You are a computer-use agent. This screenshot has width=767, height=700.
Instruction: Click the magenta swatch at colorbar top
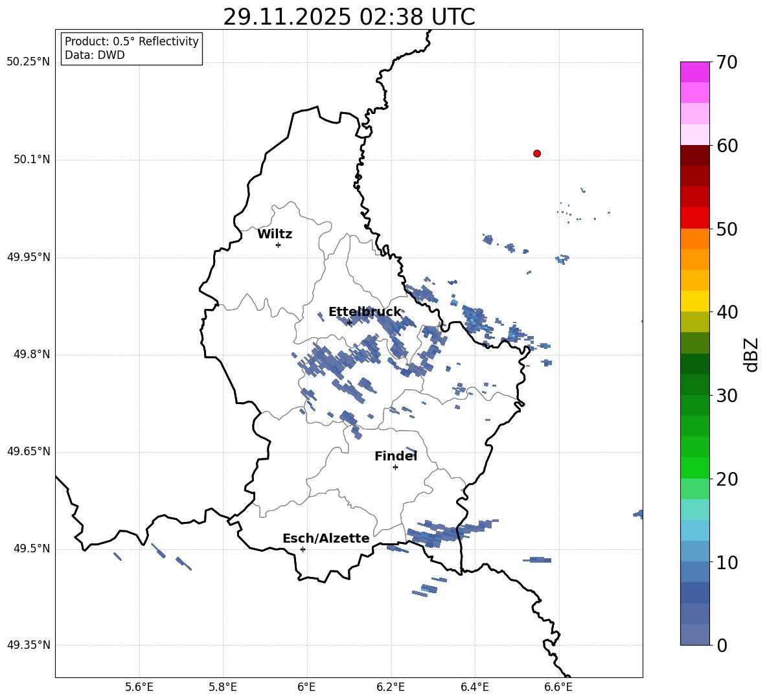click(694, 73)
